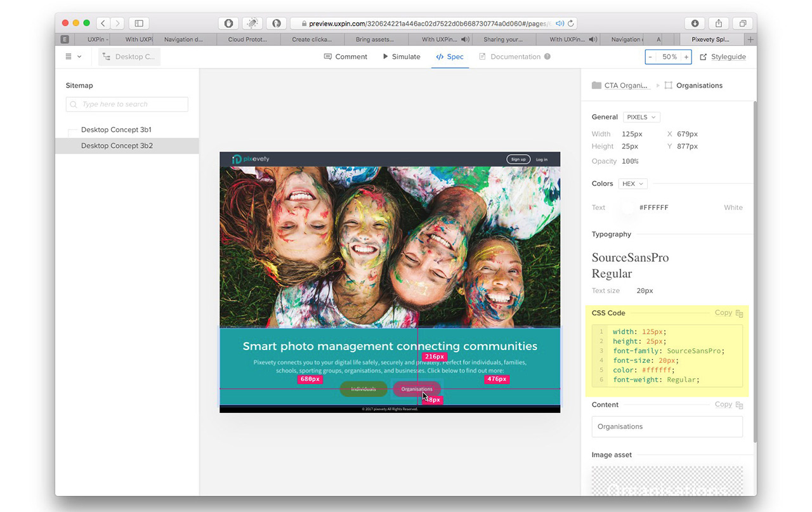The height and width of the screenshot is (512, 812).
Task: Select the Spec mode tab
Action: click(450, 56)
